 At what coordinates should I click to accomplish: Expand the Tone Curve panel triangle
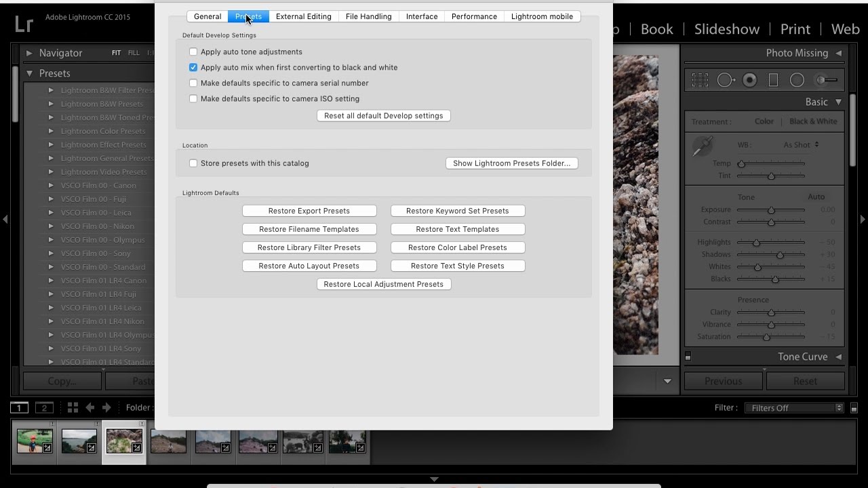838,357
